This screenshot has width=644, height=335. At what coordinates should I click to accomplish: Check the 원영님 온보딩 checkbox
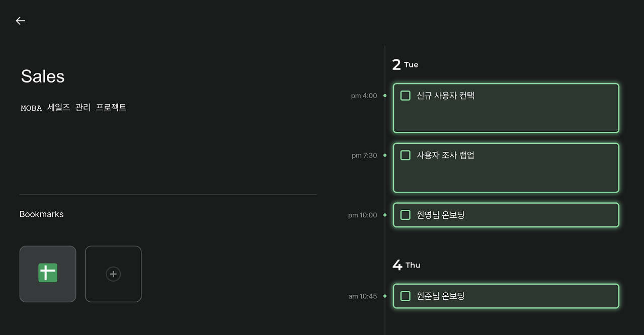(405, 215)
